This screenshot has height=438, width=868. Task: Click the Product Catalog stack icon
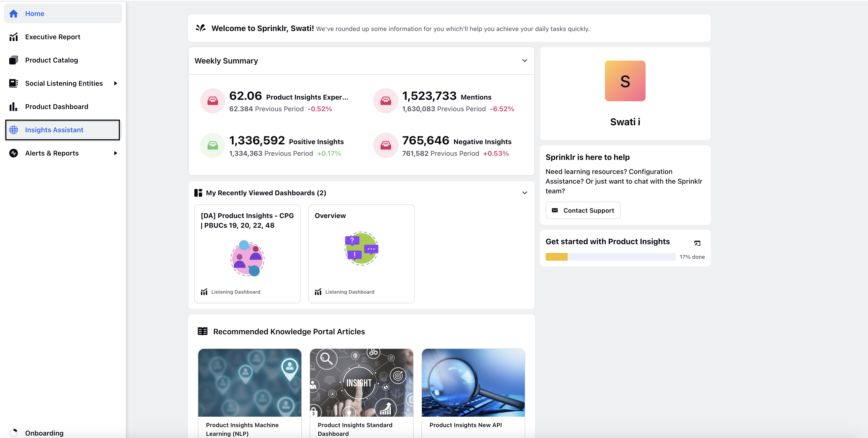click(14, 60)
